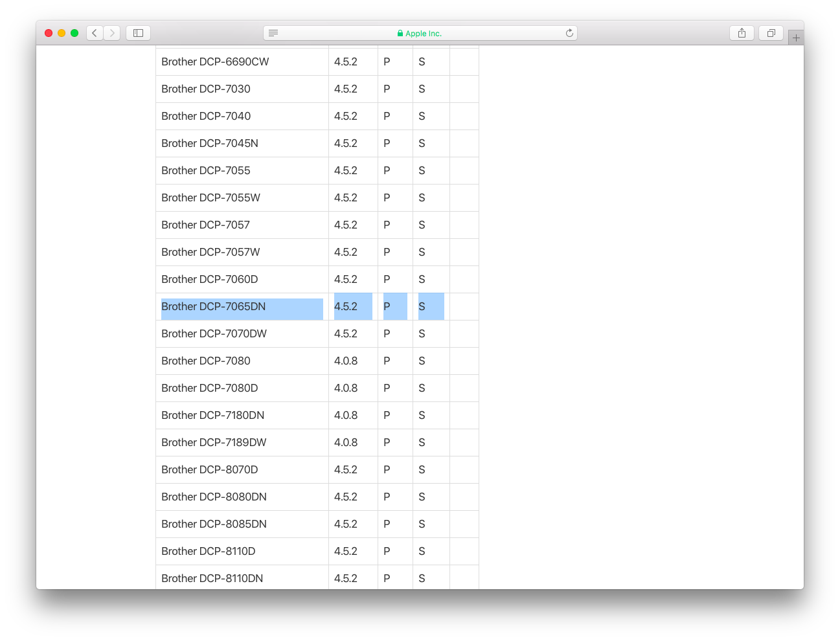Viewport: 840px width, 641px height.
Task: Open Reader view from the address bar
Action: point(273,33)
